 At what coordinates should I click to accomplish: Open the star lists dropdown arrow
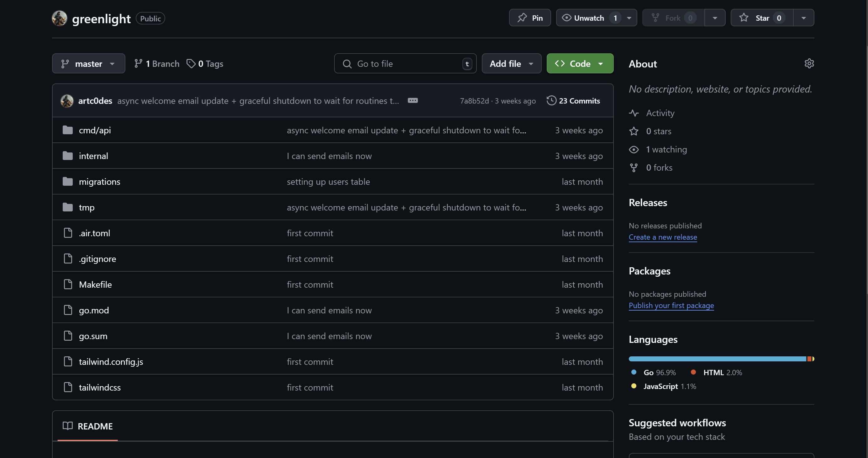pos(803,18)
